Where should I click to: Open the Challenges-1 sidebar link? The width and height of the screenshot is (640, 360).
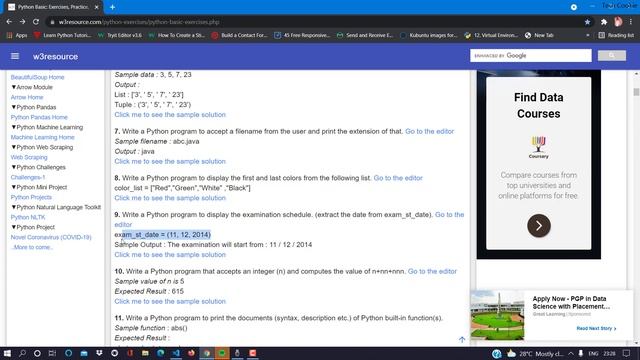pyautogui.click(x=28, y=177)
